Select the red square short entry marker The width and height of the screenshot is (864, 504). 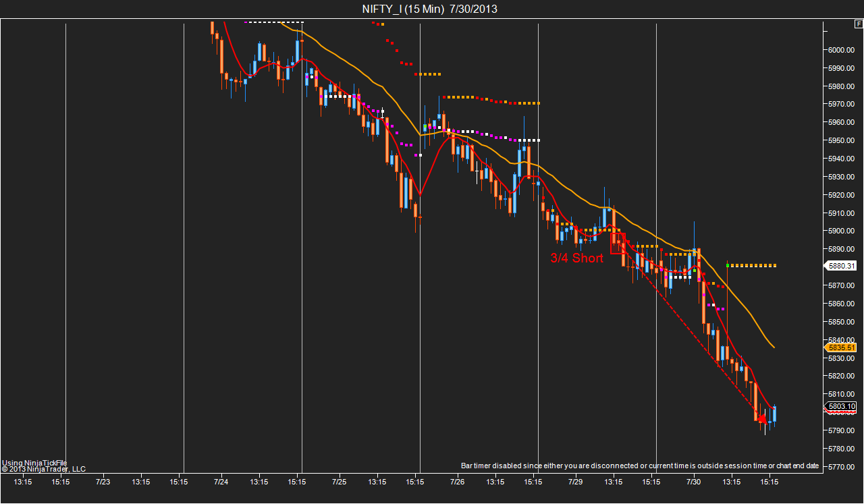point(618,244)
